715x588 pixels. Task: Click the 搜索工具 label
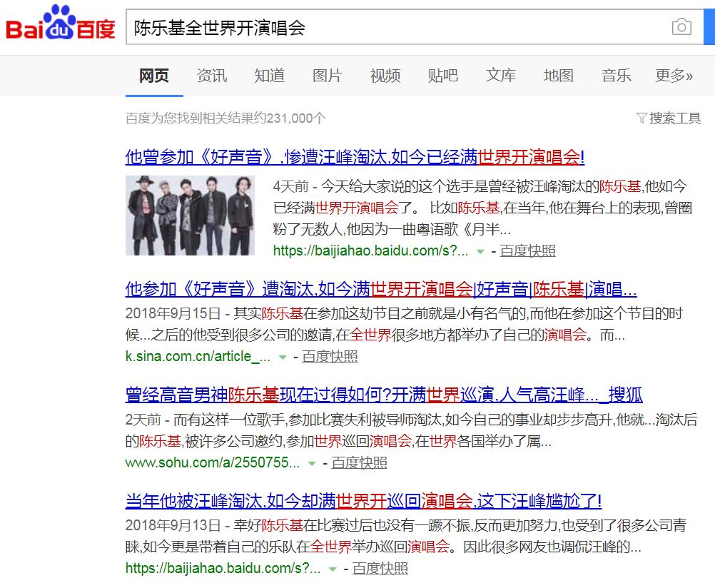pos(676,119)
